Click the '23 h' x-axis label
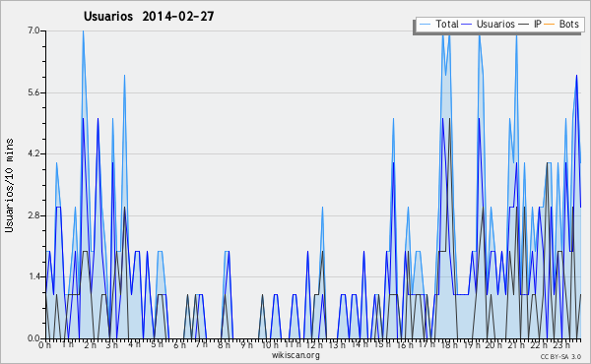The width and height of the screenshot is (591, 364). tap(561, 344)
